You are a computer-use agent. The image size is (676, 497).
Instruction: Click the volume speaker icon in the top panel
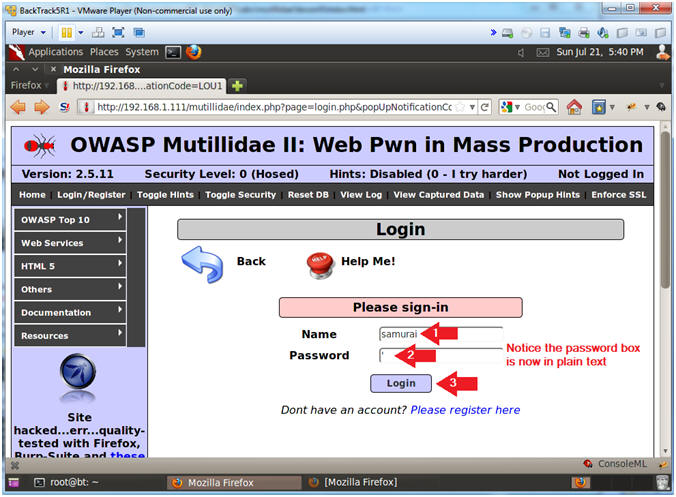(521, 53)
